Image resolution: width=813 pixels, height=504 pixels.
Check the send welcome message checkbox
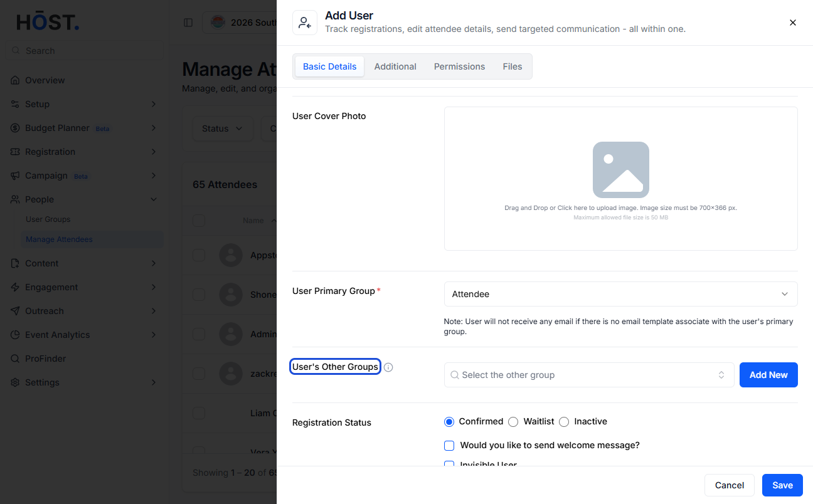449,446
